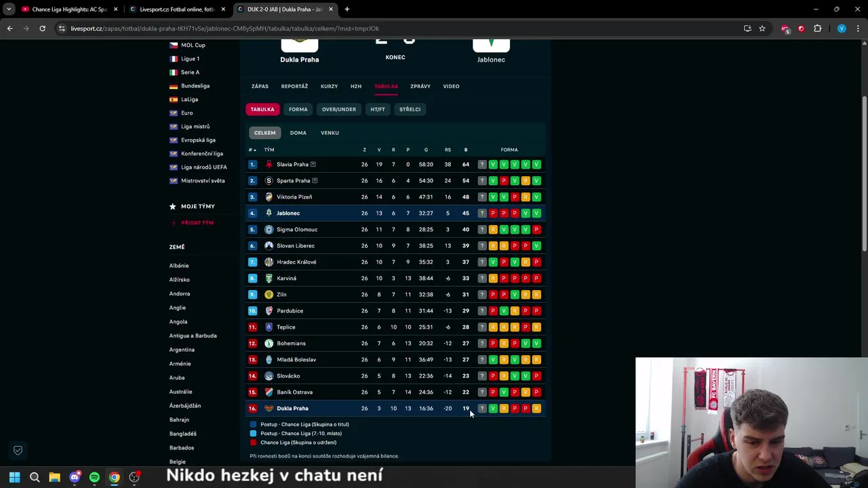Click the last green V form badge for Jablonec
This screenshot has height=488, width=868.
pos(536,213)
